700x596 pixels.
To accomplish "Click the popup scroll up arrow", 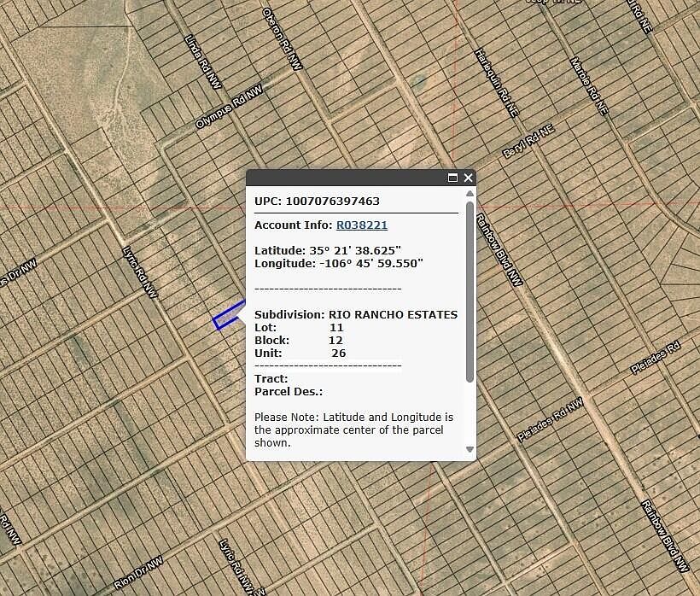I will click(x=470, y=193).
